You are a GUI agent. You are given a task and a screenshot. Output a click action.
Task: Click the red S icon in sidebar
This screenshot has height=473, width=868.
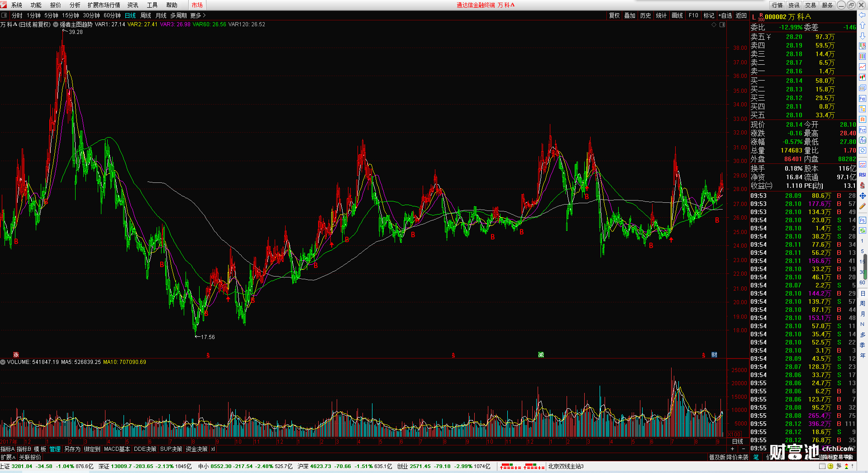click(863, 185)
